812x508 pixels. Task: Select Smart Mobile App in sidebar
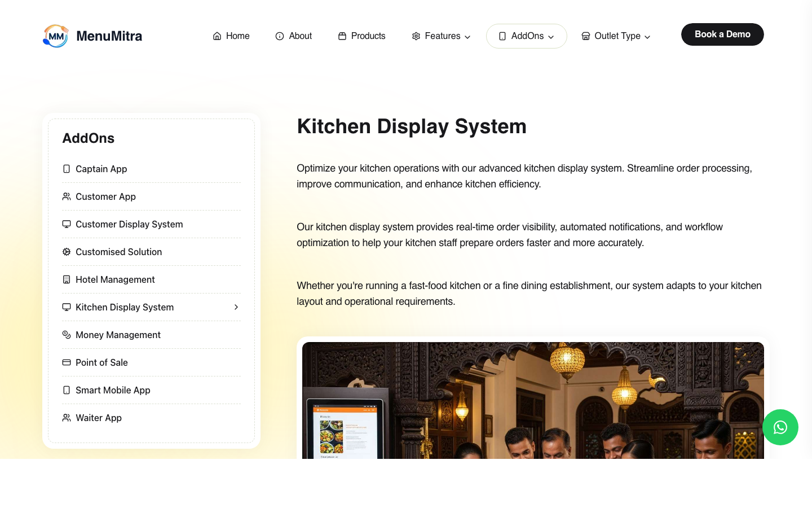(x=113, y=390)
